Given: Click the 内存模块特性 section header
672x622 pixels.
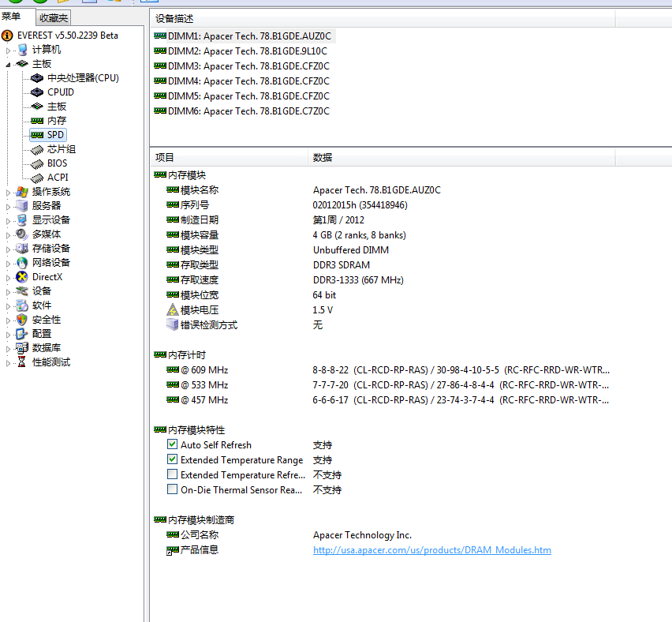Looking at the screenshot, I should [x=196, y=430].
